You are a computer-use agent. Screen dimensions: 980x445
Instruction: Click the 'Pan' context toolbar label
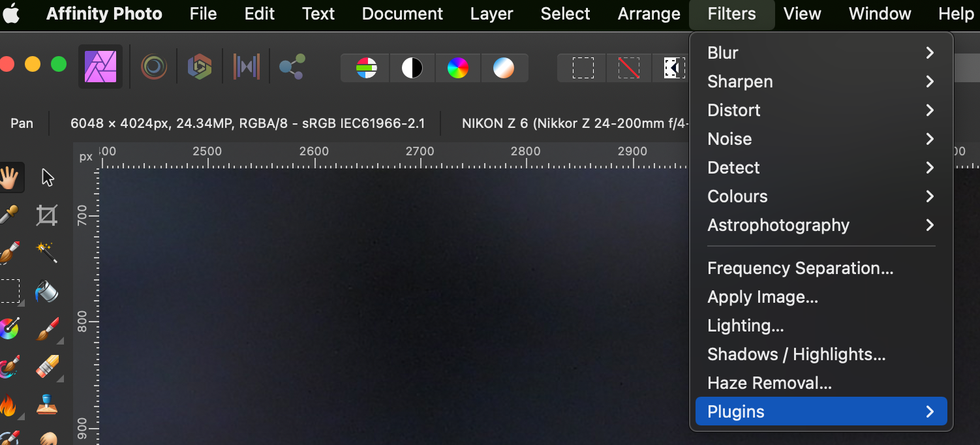tap(22, 123)
